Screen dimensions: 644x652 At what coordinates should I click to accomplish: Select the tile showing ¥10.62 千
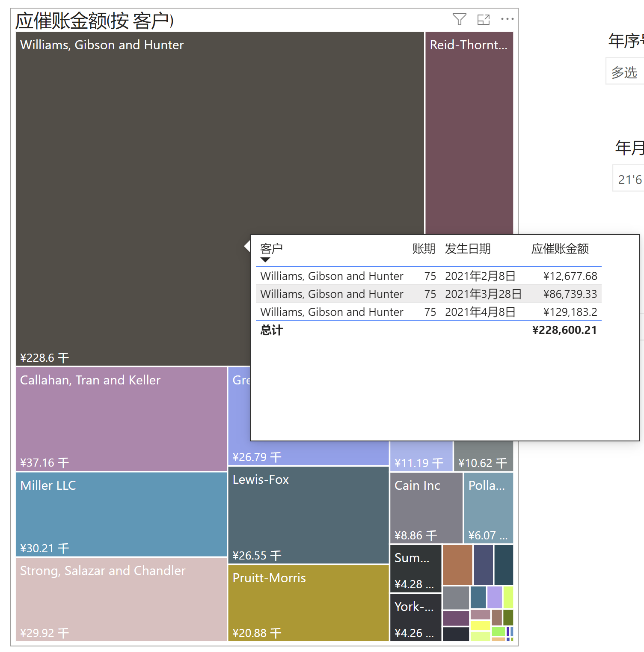point(484,456)
